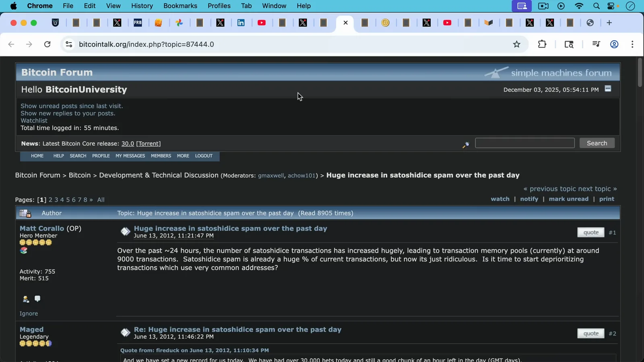Reload the page with the refresh icon
The height and width of the screenshot is (362, 644).
pyautogui.click(x=47, y=44)
